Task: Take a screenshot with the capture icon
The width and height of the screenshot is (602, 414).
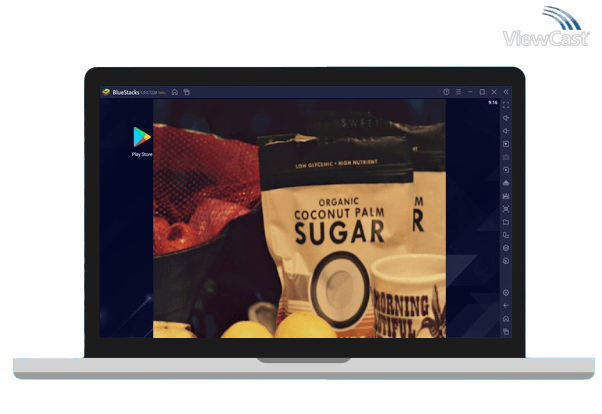Action: (x=506, y=209)
